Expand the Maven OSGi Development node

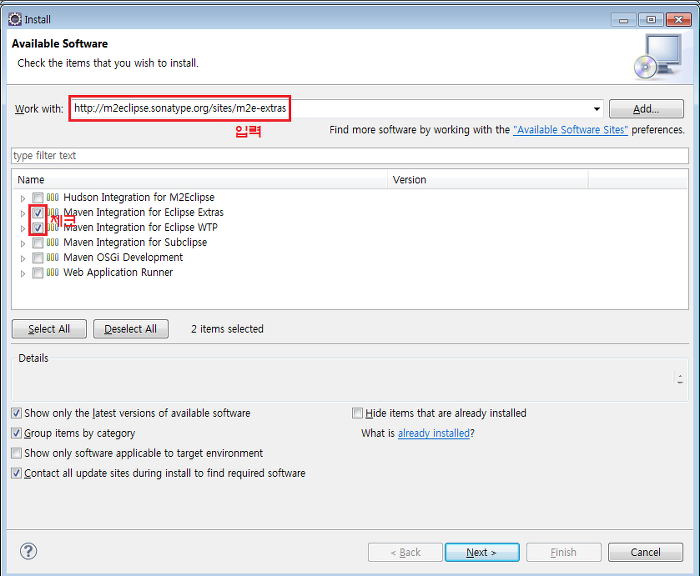23,258
